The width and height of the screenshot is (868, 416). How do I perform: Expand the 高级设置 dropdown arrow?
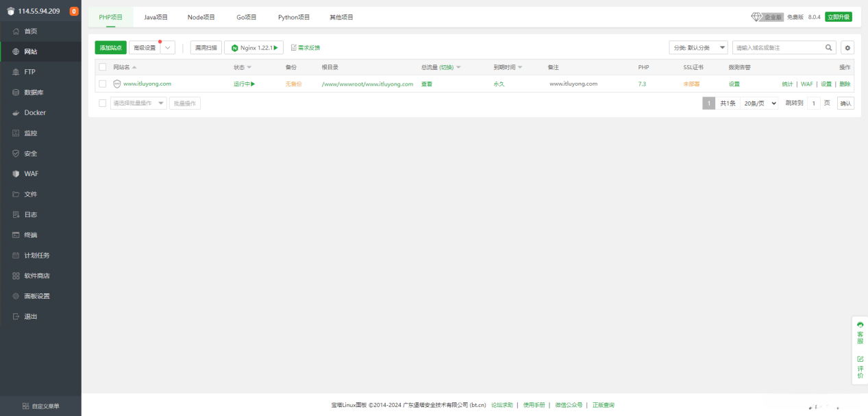[168, 48]
